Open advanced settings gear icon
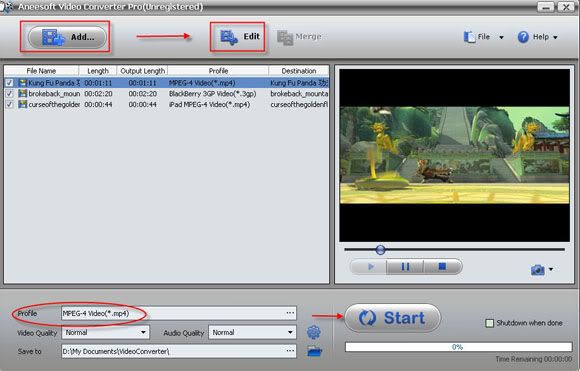Screen dimensions: 580x371 [314, 332]
